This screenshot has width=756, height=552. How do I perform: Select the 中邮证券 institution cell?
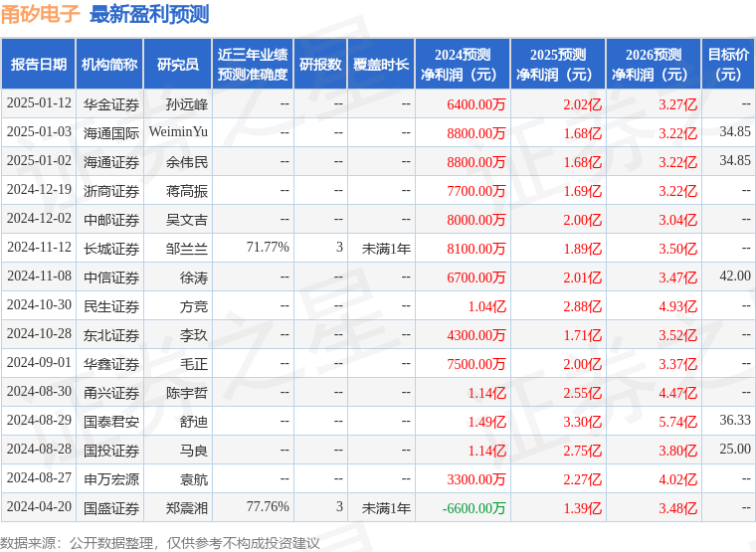[111, 220]
